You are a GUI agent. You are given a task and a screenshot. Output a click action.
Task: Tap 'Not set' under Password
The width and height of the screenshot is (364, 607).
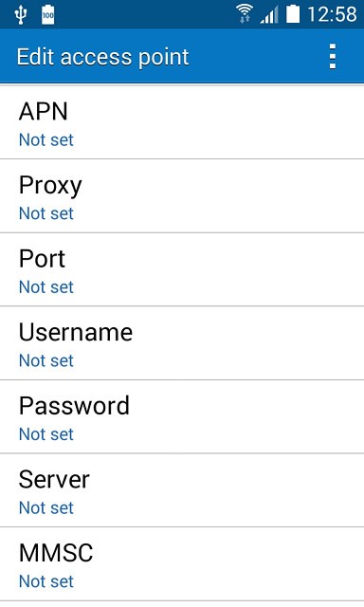click(x=46, y=434)
